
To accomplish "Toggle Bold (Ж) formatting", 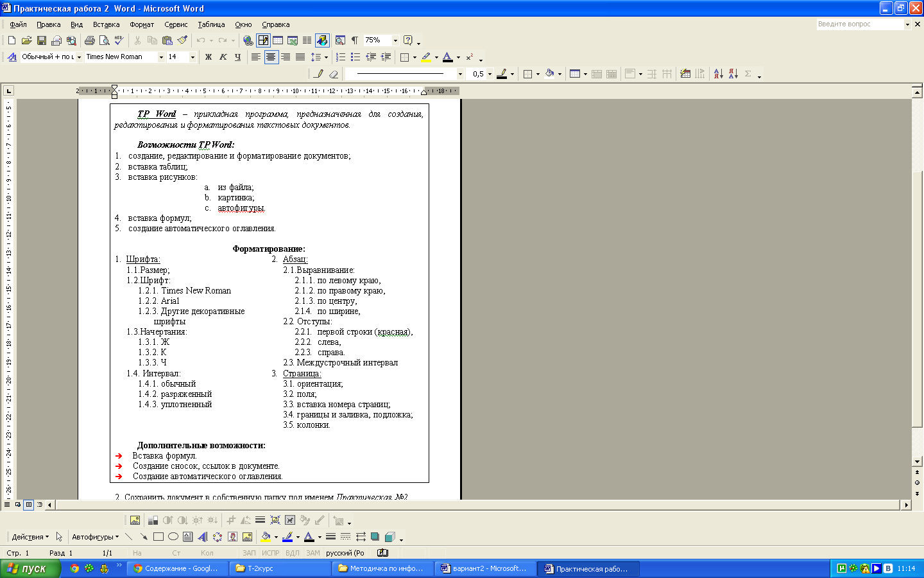I will tap(208, 57).
